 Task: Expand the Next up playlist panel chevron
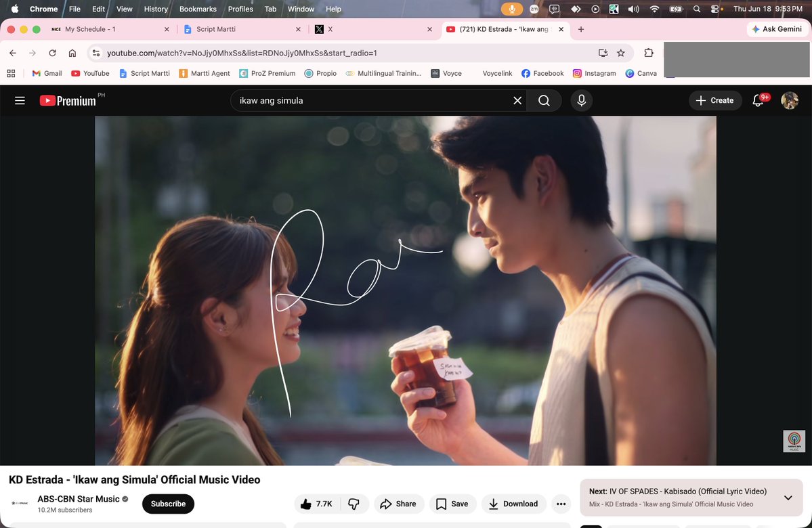(x=788, y=498)
